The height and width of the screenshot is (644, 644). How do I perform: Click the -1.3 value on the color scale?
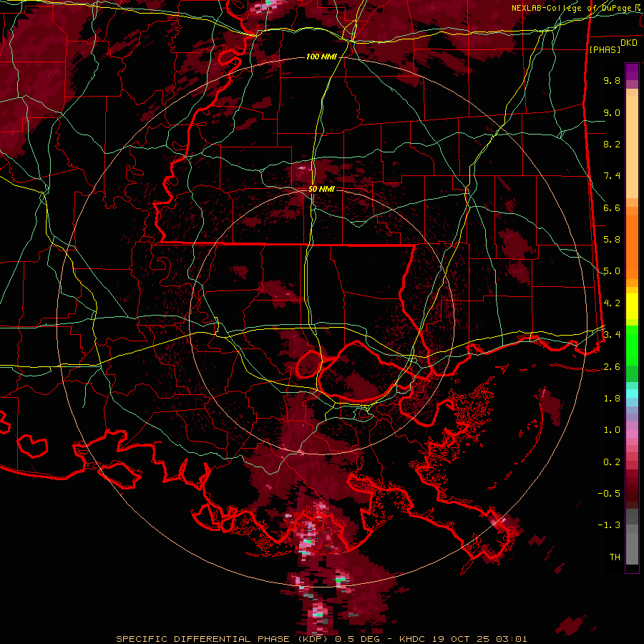(x=609, y=525)
